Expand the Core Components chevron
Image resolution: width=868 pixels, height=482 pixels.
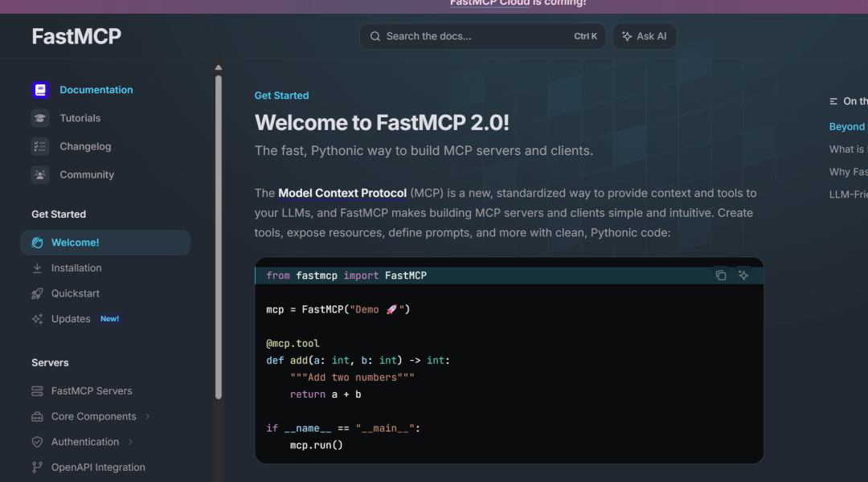[147, 416]
